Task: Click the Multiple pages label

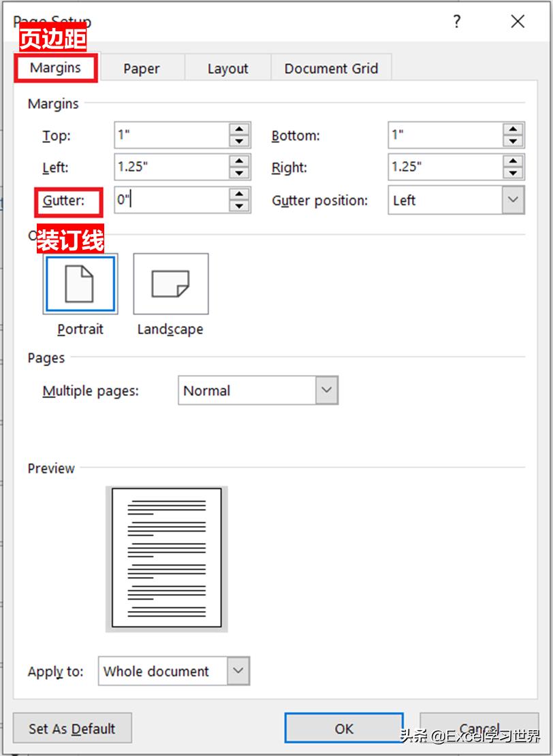Action: click(x=91, y=391)
